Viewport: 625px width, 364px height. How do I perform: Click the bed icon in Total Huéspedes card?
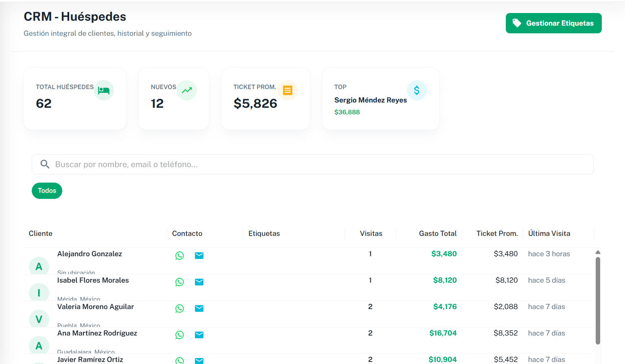[104, 90]
